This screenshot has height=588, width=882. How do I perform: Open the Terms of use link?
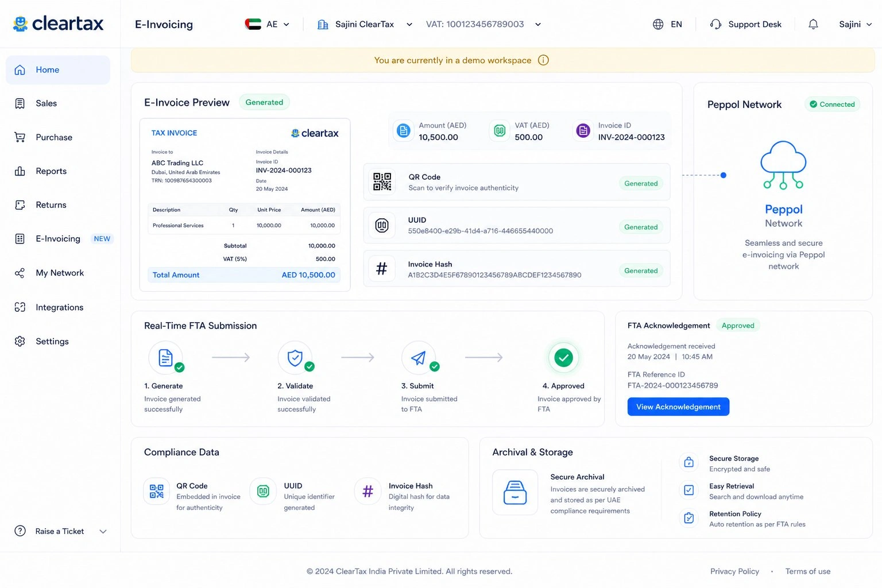click(x=808, y=571)
